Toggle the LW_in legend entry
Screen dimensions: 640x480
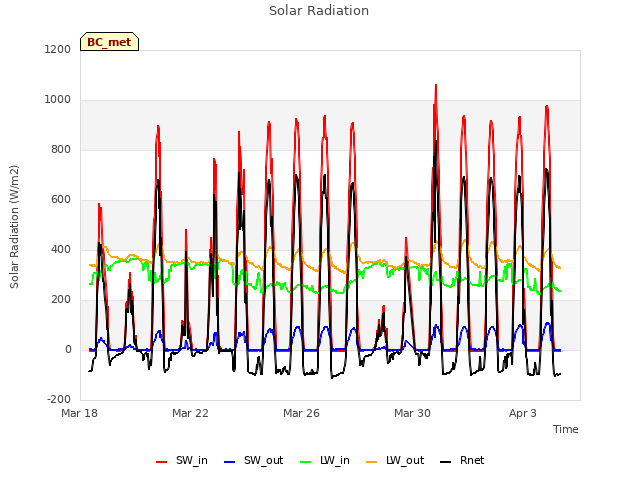[x=325, y=461]
